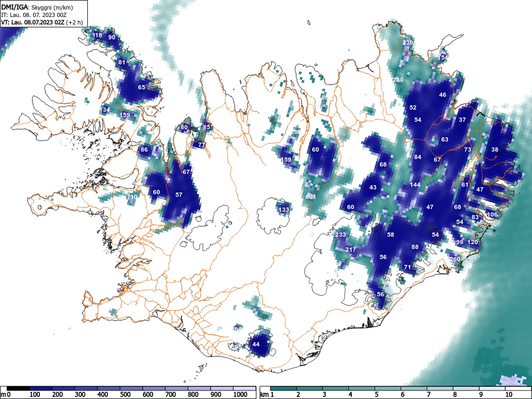Click the 38 visibility value on the east coast

[495, 149]
